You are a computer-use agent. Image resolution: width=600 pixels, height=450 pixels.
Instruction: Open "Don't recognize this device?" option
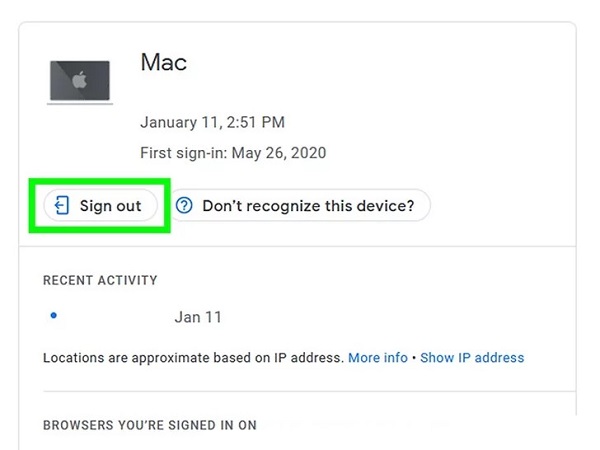(x=300, y=205)
